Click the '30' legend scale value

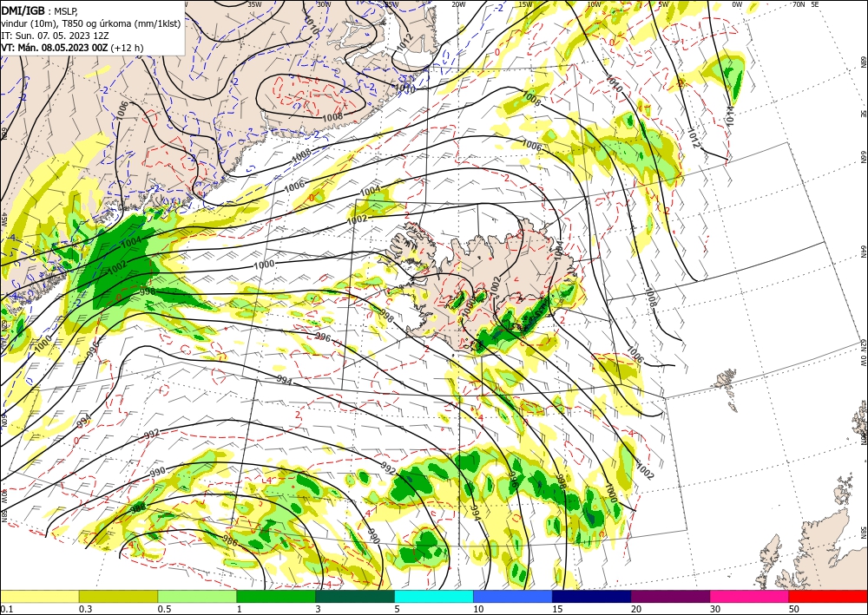[x=715, y=609]
